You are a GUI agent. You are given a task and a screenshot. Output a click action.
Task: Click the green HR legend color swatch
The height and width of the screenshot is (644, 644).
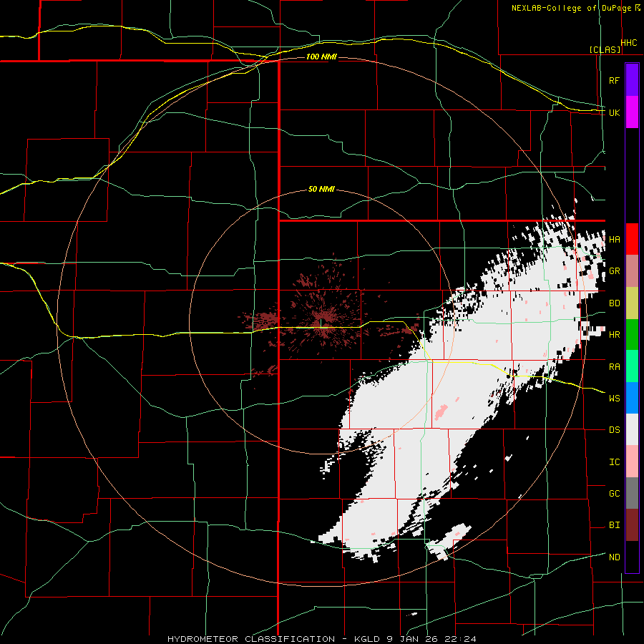[632, 335]
